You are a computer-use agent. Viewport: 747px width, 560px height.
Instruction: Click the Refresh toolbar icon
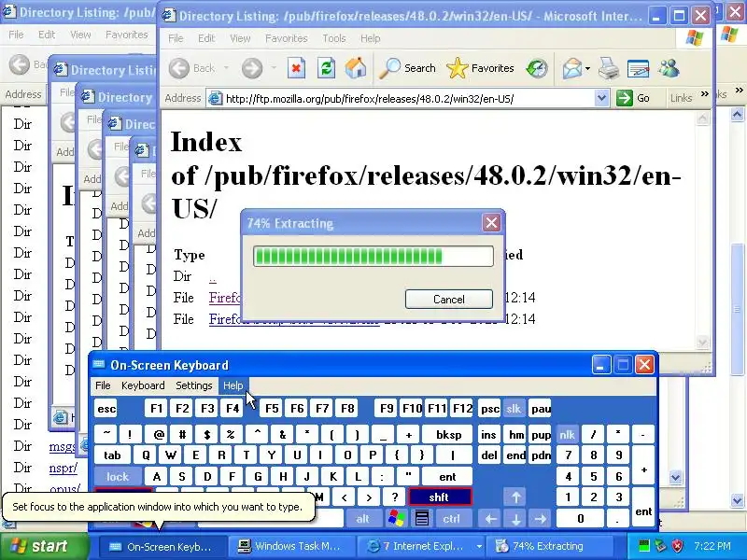coord(326,68)
